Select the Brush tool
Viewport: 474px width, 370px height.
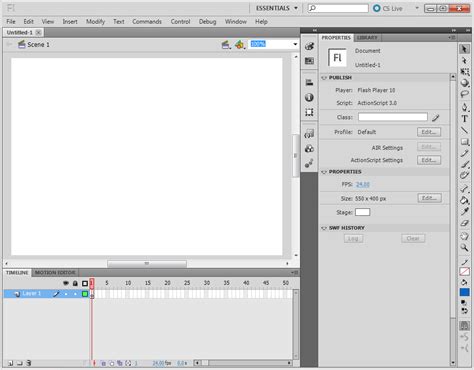click(464, 165)
